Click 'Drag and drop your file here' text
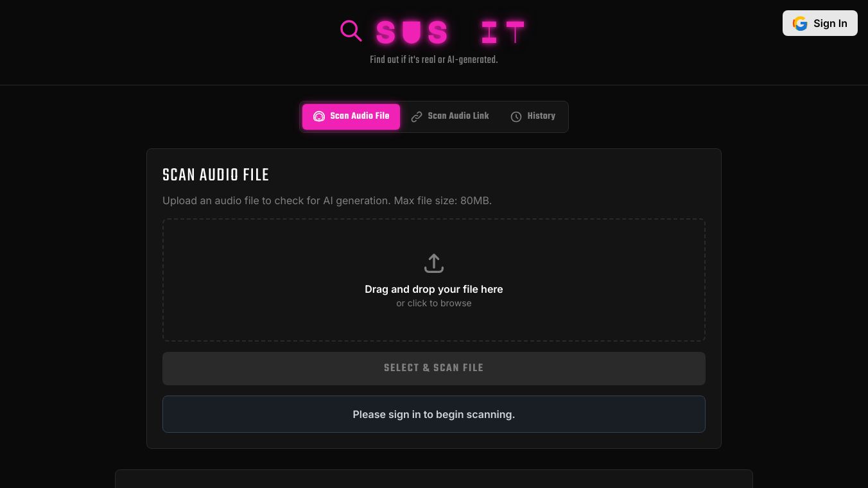 [434, 289]
